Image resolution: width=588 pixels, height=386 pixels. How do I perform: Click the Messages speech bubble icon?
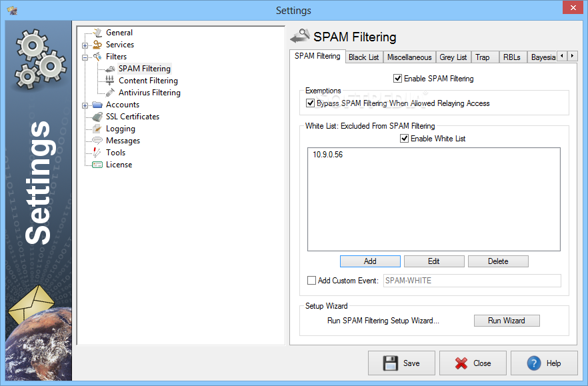click(x=97, y=140)
